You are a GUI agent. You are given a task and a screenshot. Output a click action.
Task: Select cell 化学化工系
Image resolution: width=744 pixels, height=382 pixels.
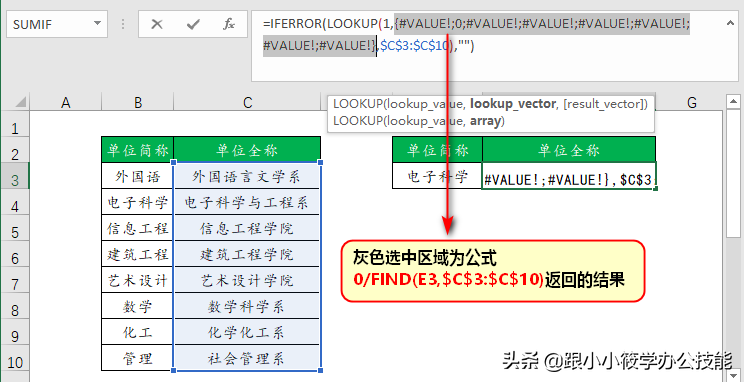[x=247, y=332]
